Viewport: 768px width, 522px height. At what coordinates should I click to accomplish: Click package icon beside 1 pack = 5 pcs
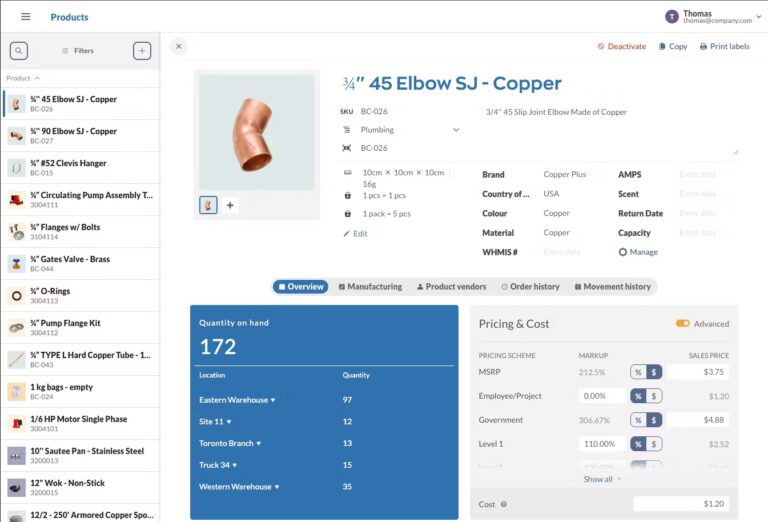click(348, 214)
